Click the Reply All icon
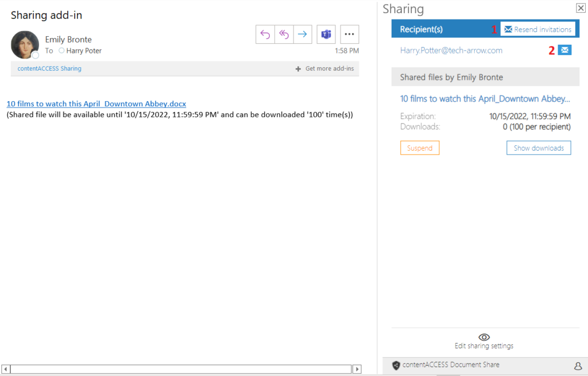 284,34
